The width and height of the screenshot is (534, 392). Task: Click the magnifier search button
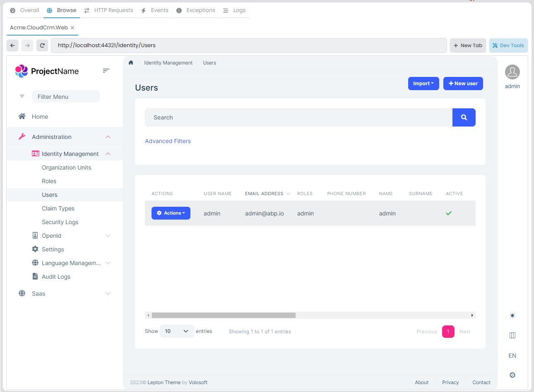coord(464,117)
